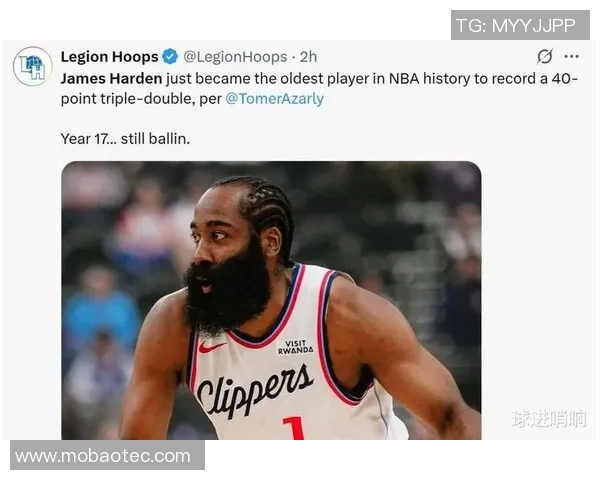Click the Clippers wordmark on the jersey
The image size is (600, 480).
click(x=254, y=389)
